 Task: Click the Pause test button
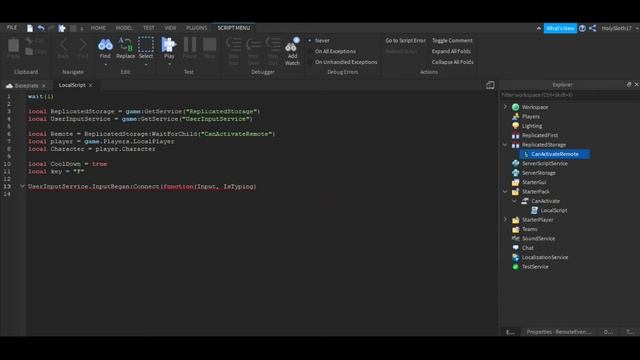[190, 44]
